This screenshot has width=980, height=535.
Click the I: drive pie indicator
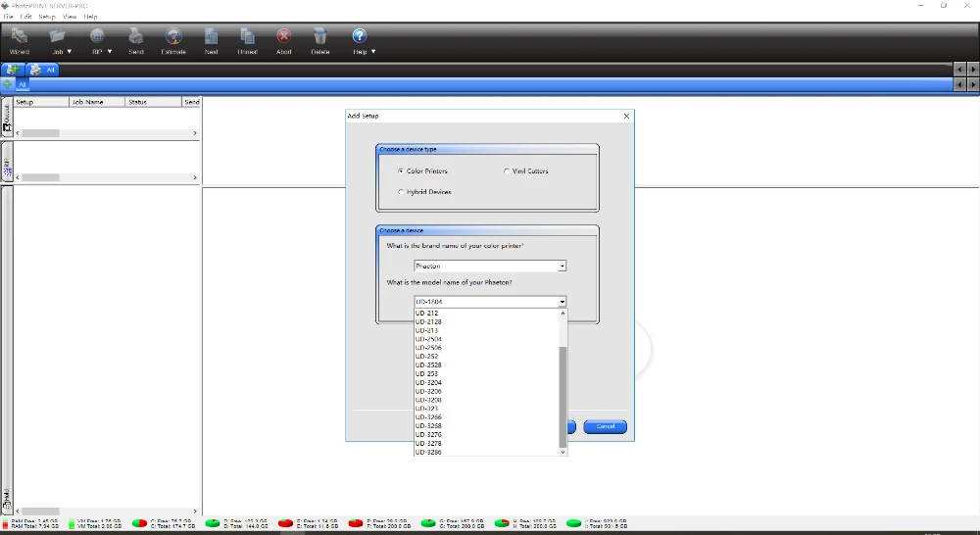(x=573, y=523)
